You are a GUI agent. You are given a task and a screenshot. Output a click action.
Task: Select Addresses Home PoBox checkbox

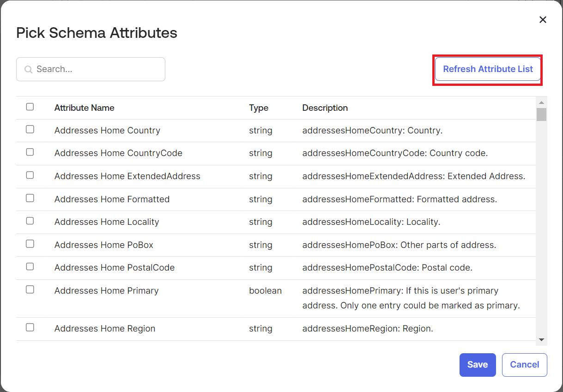(x=30, y=244)
